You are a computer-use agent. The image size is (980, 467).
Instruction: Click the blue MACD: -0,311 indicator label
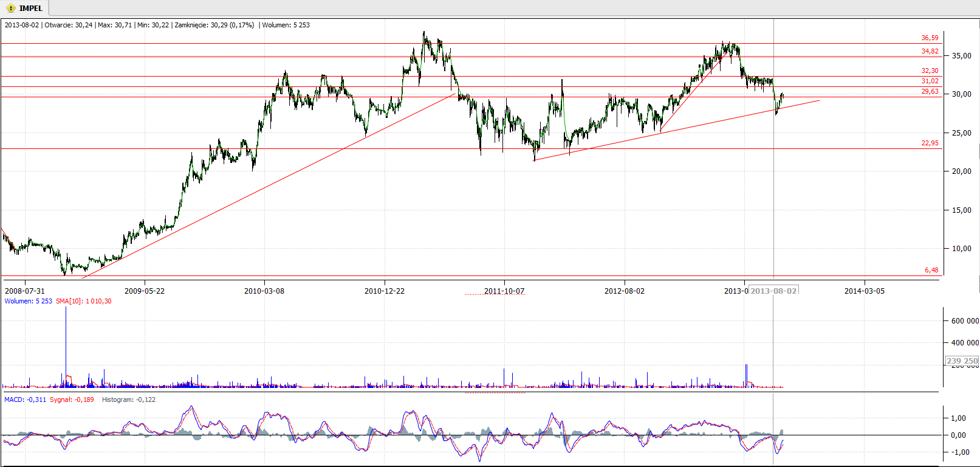tap(26, 400)
